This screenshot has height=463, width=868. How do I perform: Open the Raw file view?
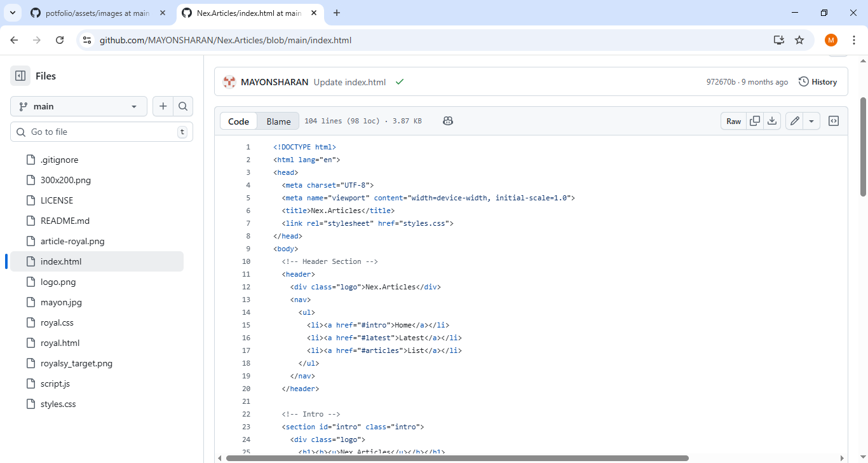733,121
